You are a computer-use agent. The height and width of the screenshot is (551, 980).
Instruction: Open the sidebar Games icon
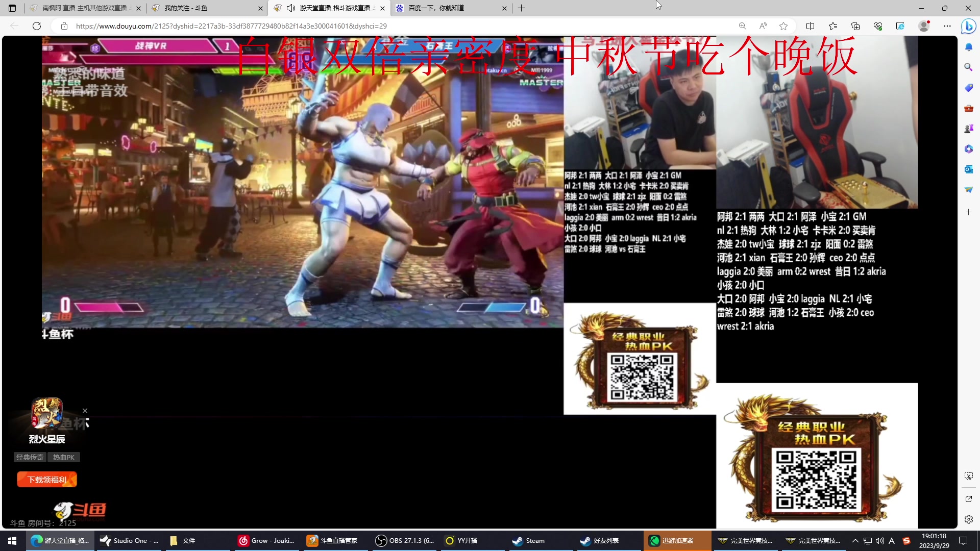tap(968, 129)
